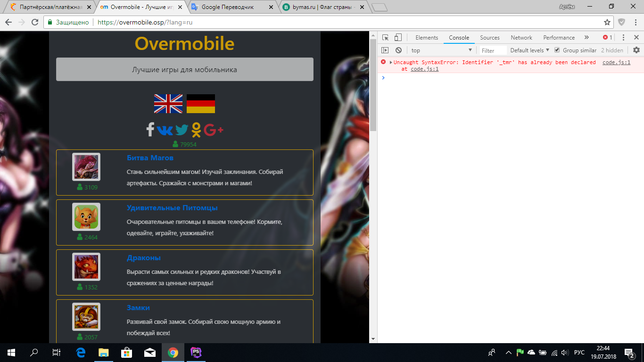Show hidden system tray icons chevron
The width and height of the screenshot is (644, 362).
coord(508,353)
